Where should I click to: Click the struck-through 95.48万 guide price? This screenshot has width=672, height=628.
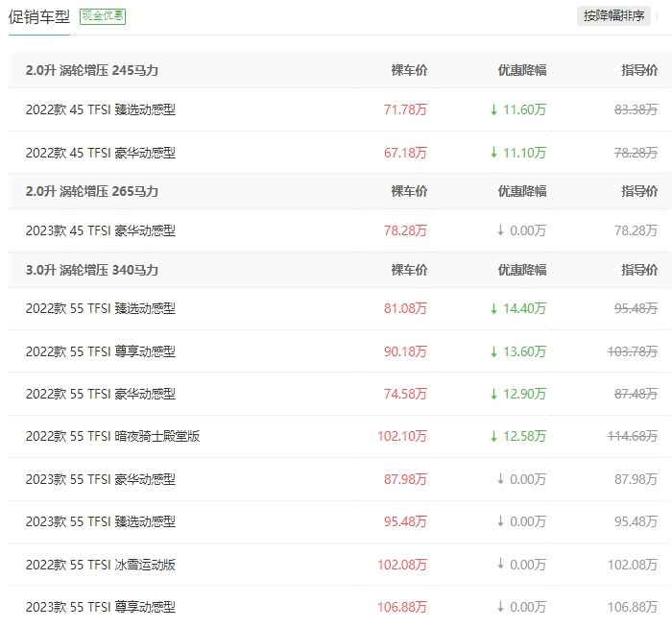point(636,308)
